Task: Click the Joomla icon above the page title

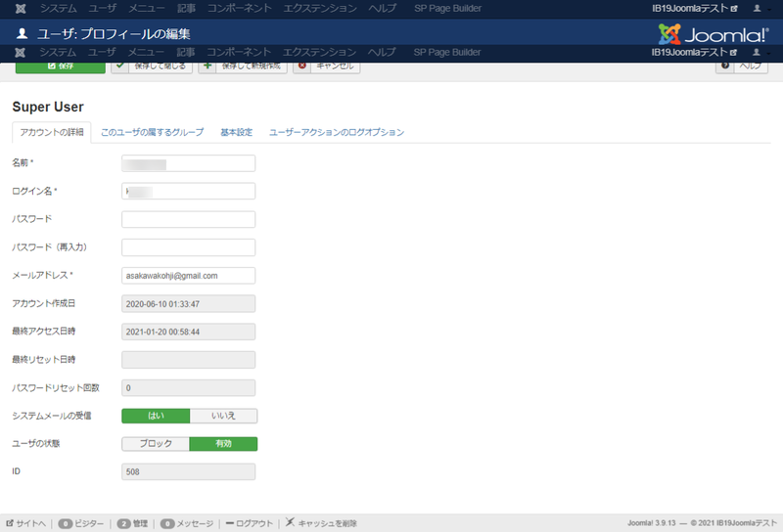Action: pos(21,9)
